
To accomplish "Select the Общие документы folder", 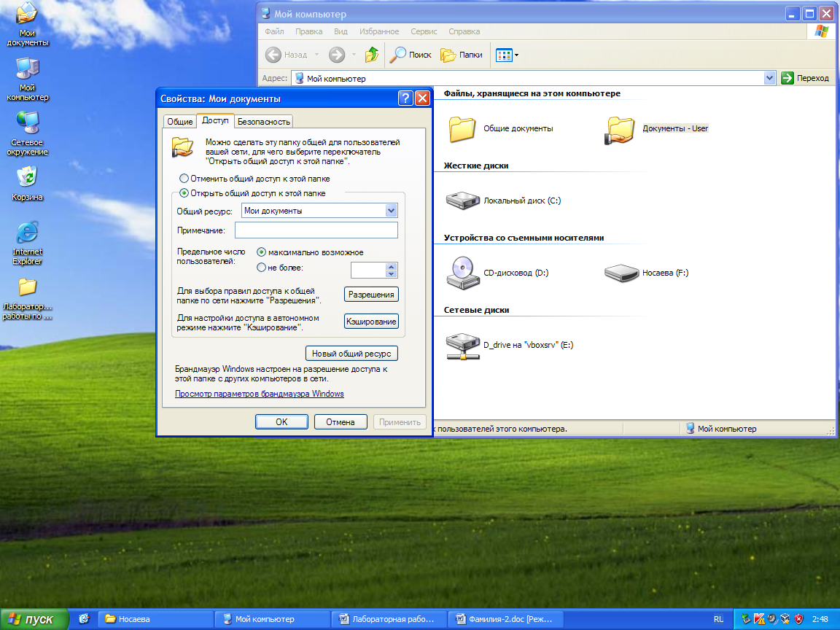I will pos(501,128).
